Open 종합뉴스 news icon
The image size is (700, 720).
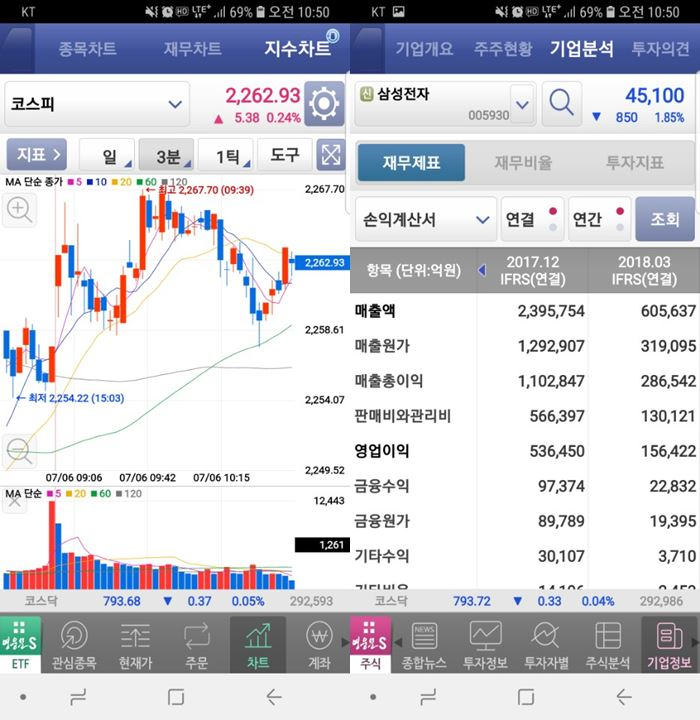(424, 644)
